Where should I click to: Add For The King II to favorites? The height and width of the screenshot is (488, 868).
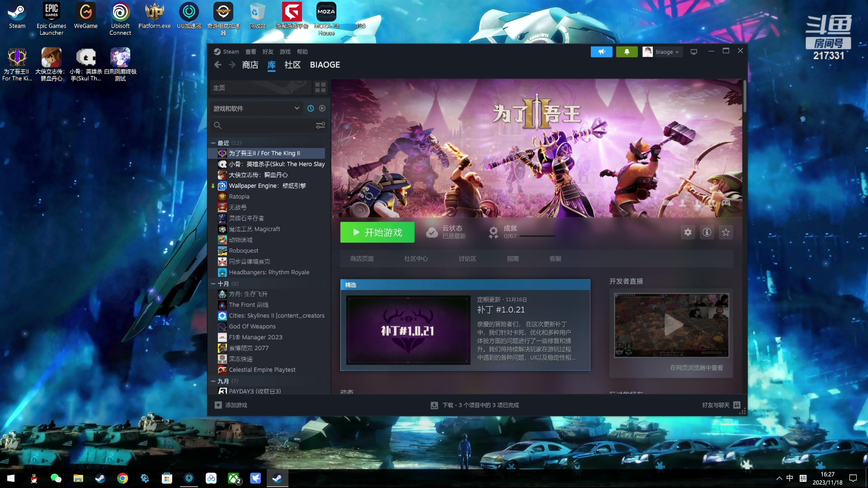click(x=726, y=232)
